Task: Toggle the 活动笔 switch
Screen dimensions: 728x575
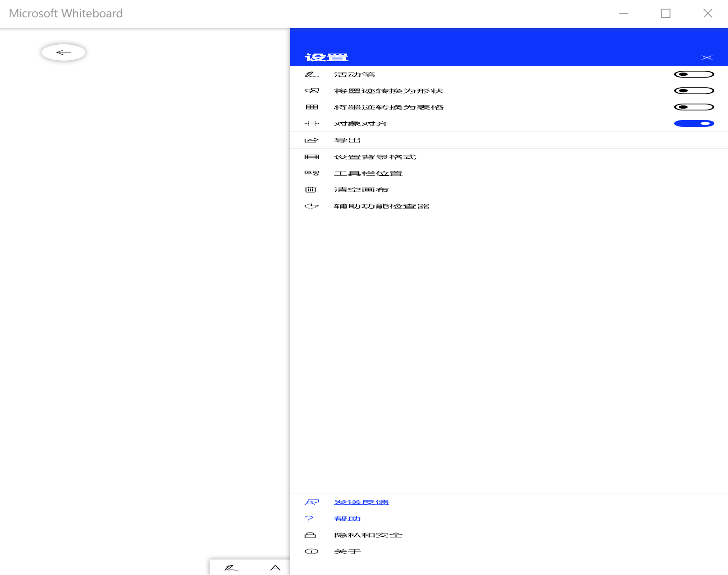Action: [694, 74]
